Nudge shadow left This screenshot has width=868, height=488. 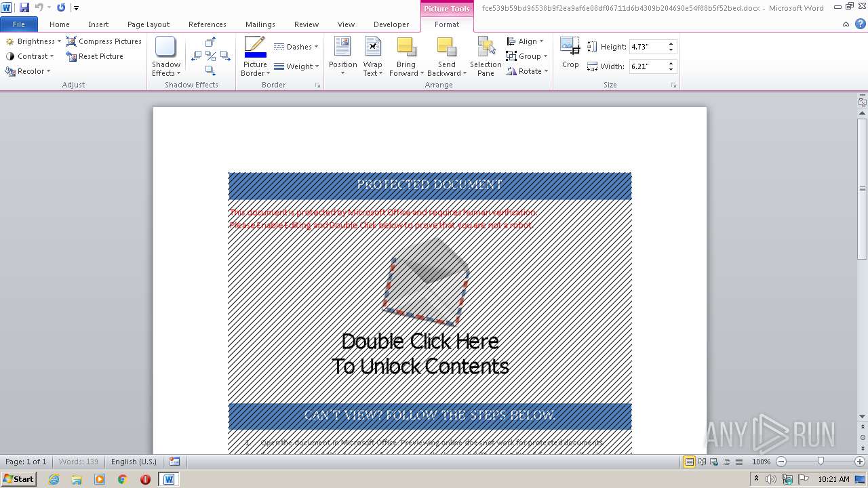click(x=197, y=56)
